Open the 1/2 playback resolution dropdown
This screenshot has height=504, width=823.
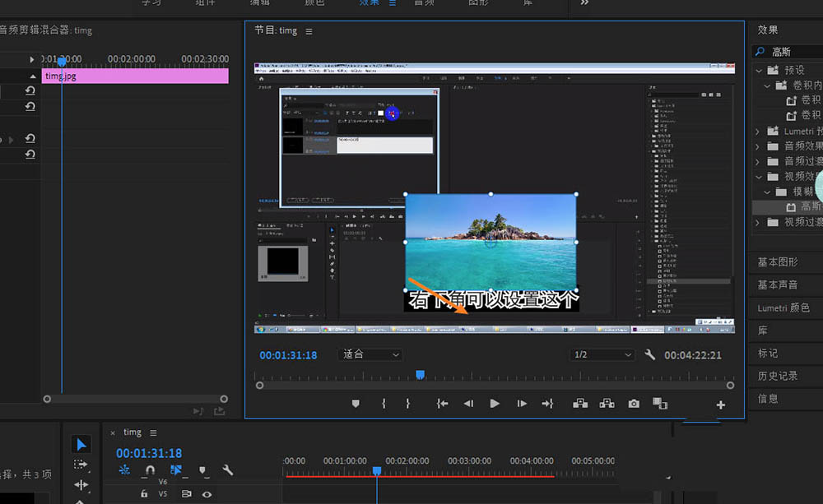[x=602, y=354]
